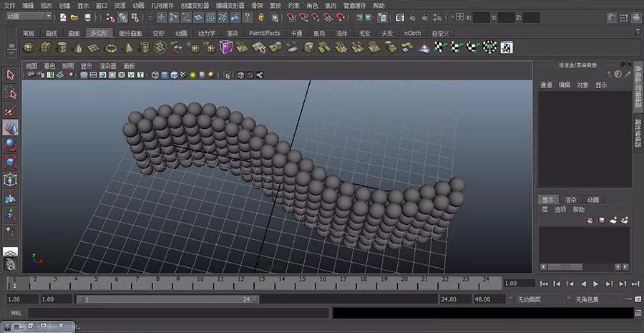The height and width of the screenshot is (333, 644).
Task: Open scene with the folder icon
Action: pyautogui.click(x=74, y=17)
